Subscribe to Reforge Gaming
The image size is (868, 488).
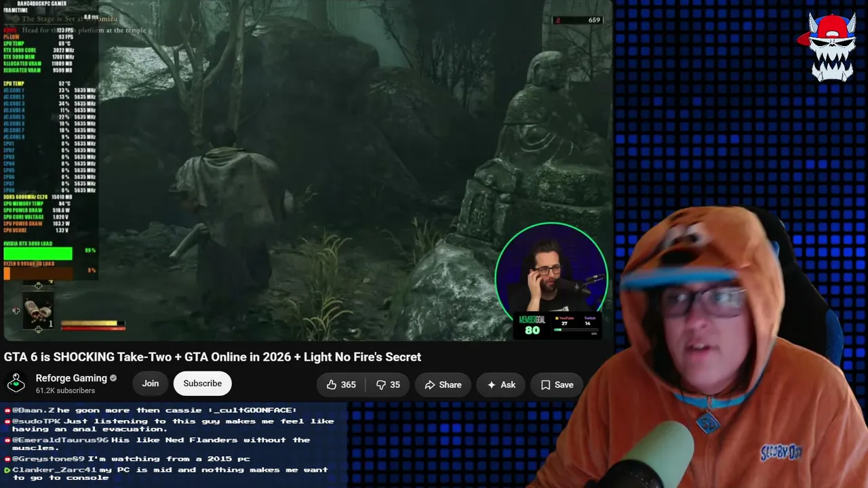click(x=202, y=384)
